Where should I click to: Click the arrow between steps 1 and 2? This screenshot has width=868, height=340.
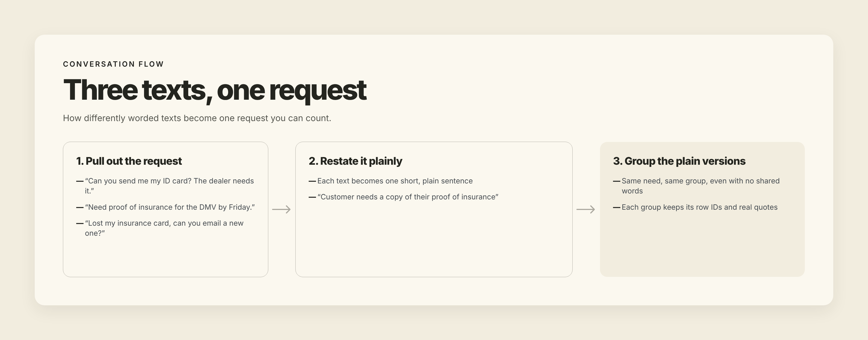[x=281, y=209]
